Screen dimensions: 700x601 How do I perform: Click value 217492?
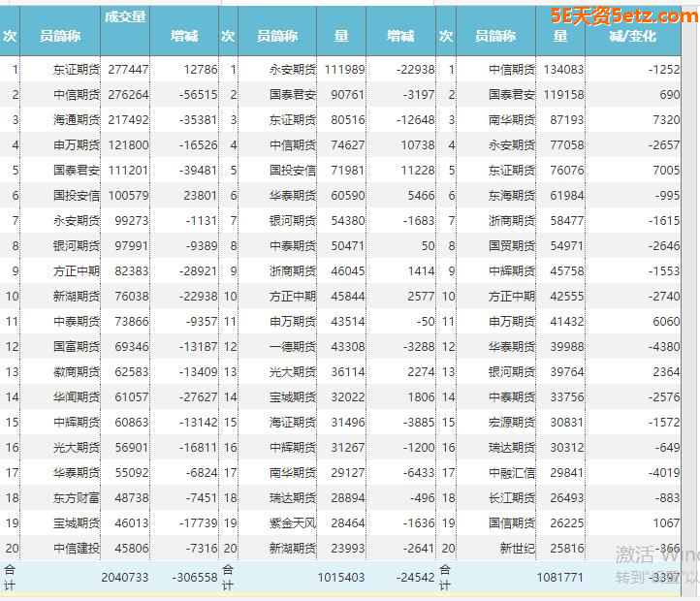point(128,120)
